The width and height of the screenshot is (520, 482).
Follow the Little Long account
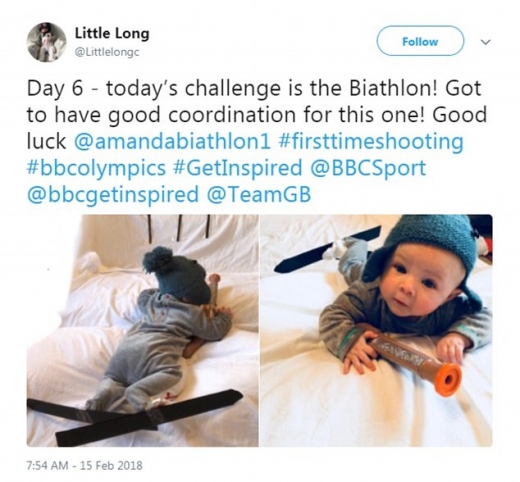pyautogui.click(x=420, y=41)
